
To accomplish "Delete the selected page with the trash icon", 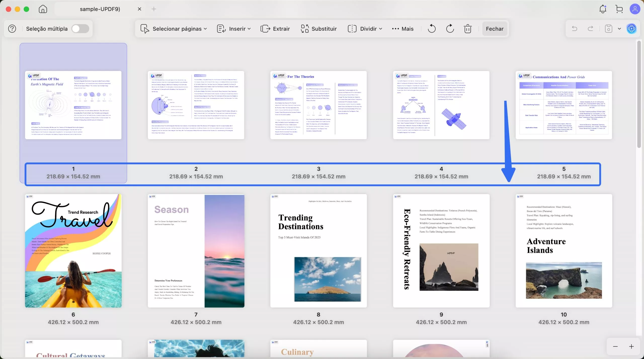I will tap(468, 29).
